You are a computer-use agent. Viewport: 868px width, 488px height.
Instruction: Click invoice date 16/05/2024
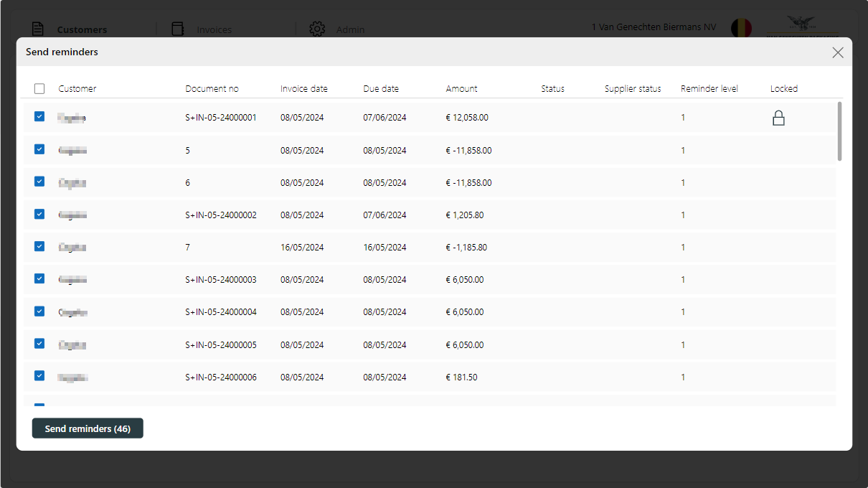coord(302,248)
